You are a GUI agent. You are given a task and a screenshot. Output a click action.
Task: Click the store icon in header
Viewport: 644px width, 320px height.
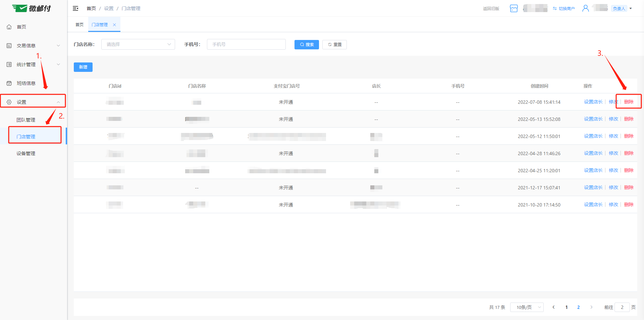pos(514,8)
